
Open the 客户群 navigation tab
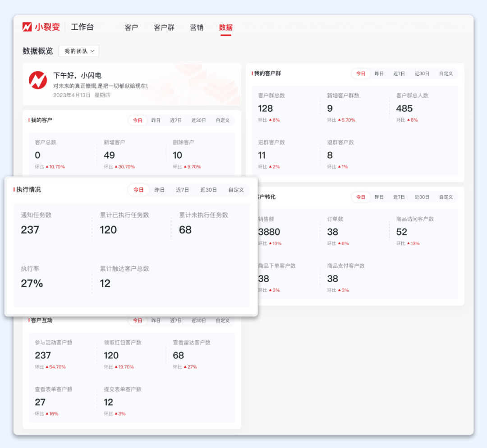164,27
